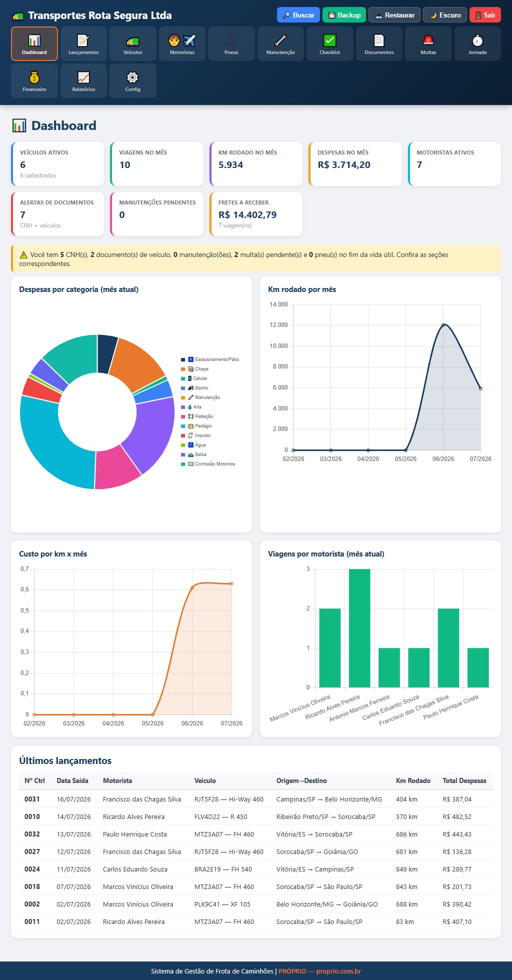Viewport: 512px width, 980px height.
Task: Click the Despesas no Mês card
Action: (x=355, y=164)
